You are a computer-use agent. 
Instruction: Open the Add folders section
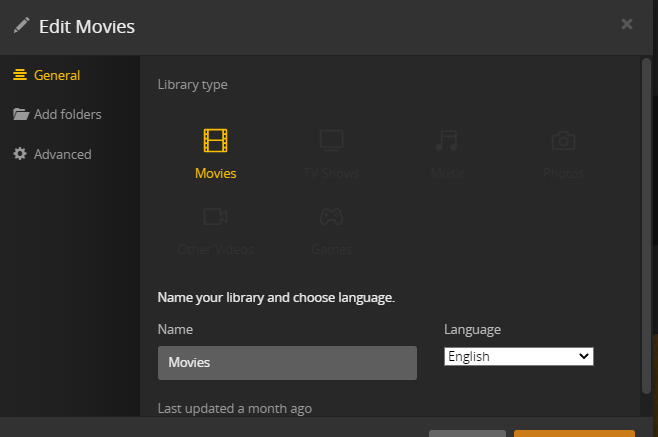pos(57,114)
